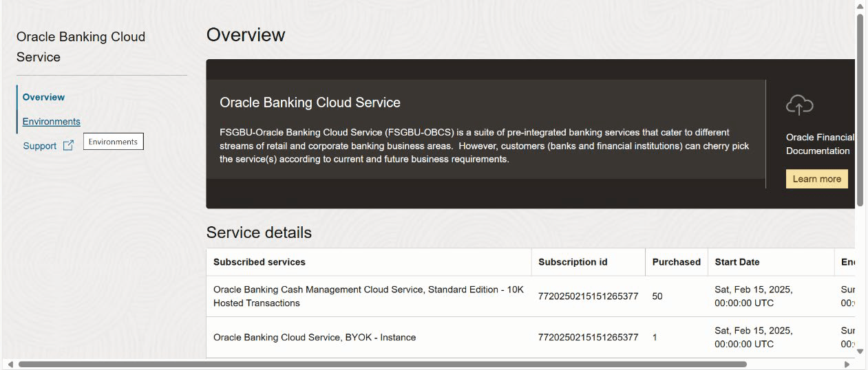
Task: Click BYOK row's subscription id
Action: click(588, 338)
